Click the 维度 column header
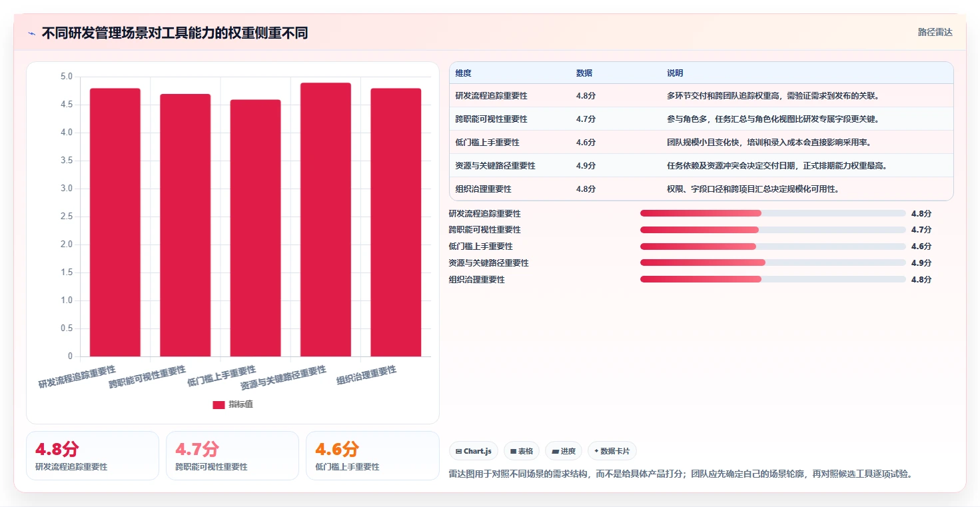The height and width of the screenshot is (507, 980). [x=464, y=73]
